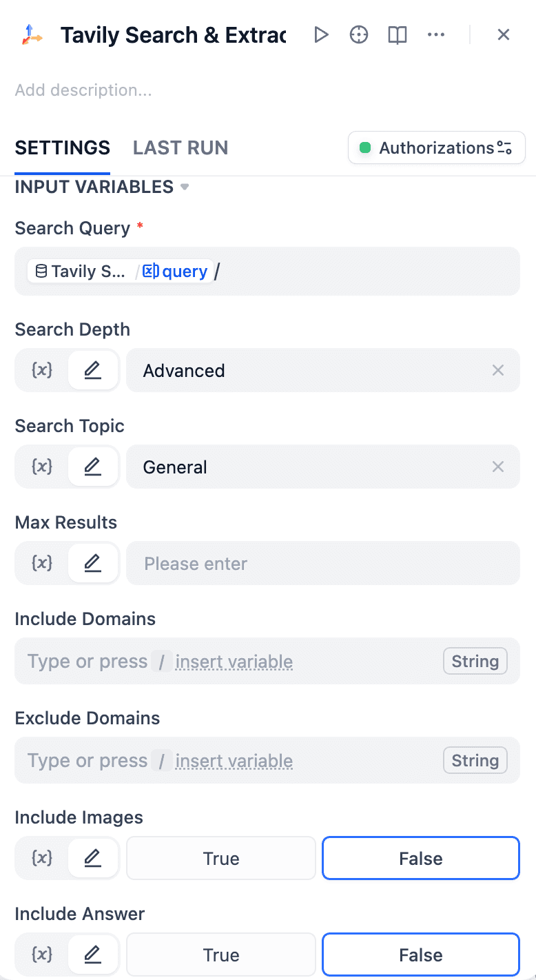This screenshot has width=536, height=980.
Task: Click the locate node crosshair icon
Action: click(359, 34)
